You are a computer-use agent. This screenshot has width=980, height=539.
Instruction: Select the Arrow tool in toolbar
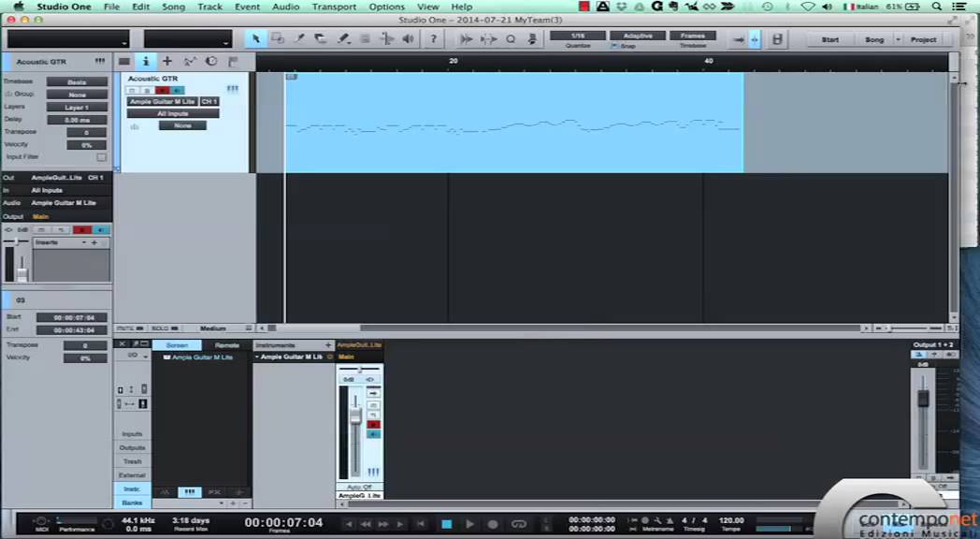coord(255,38)
